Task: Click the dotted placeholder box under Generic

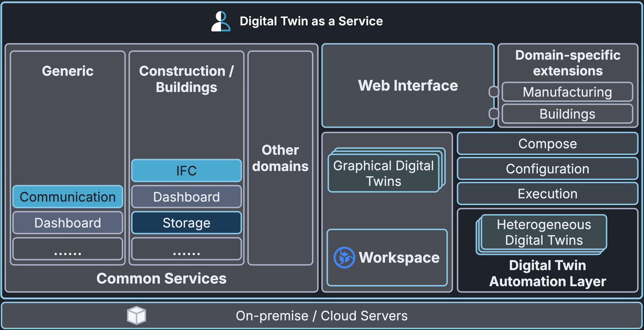Action: [x=68, y=249]
